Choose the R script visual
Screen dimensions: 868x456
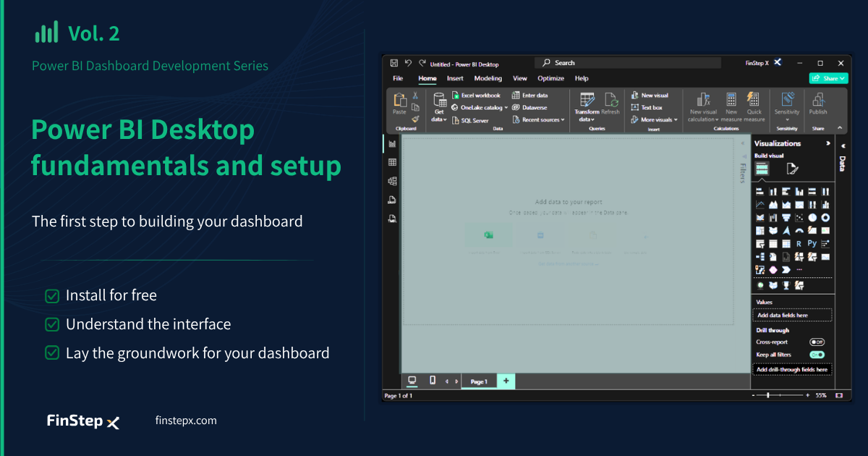pos(799,244)
